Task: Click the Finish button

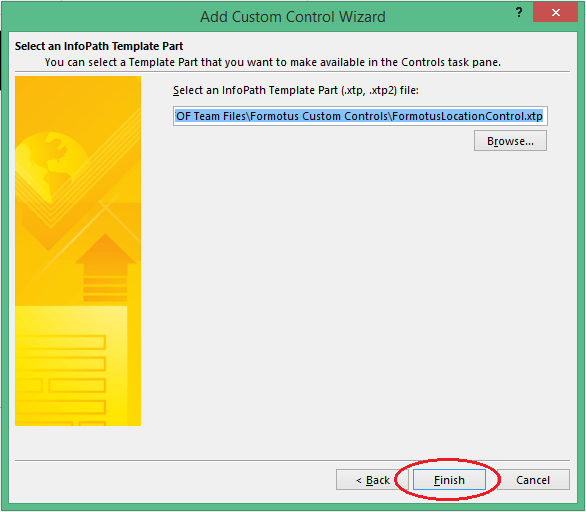Action: click(x=449, y=479)
